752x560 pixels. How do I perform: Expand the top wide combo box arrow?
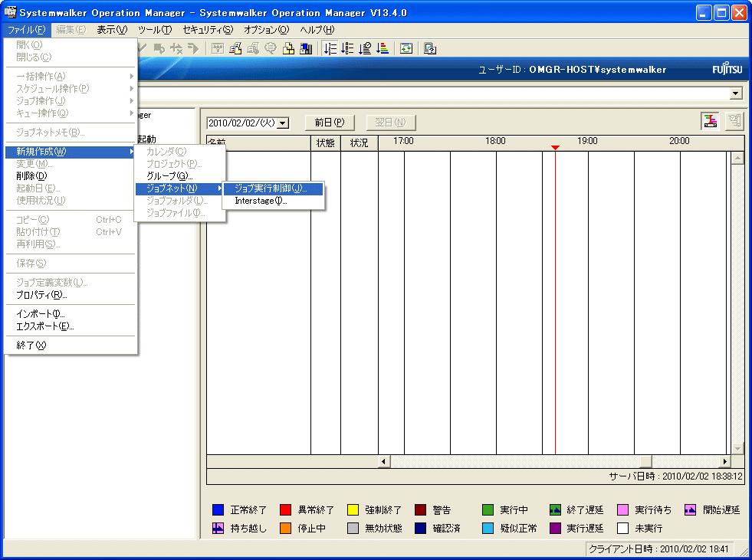[x=736, y=93]
